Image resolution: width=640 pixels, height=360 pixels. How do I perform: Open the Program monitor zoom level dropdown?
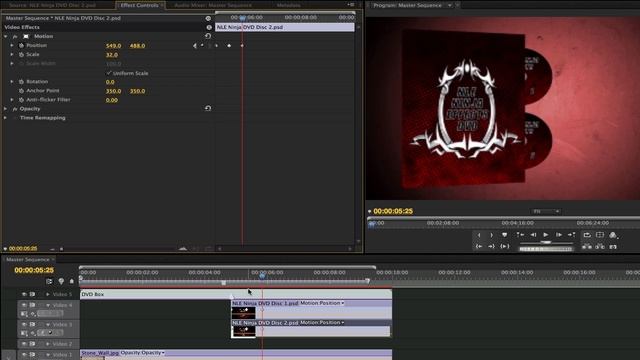(545, 211)
